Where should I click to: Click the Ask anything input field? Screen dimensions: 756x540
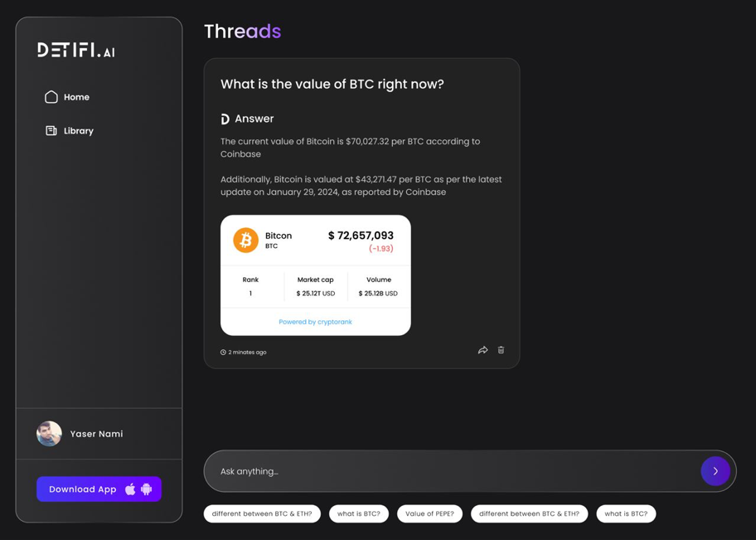448,471
